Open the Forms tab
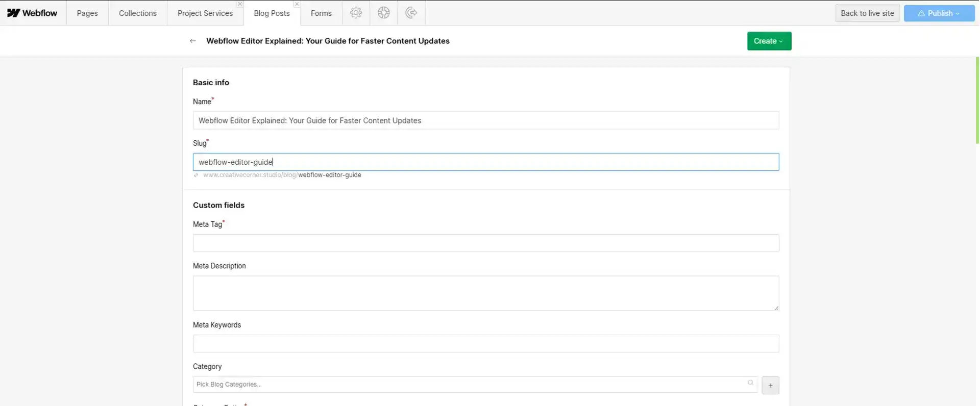Screen dimensions: 980x406 321,13
